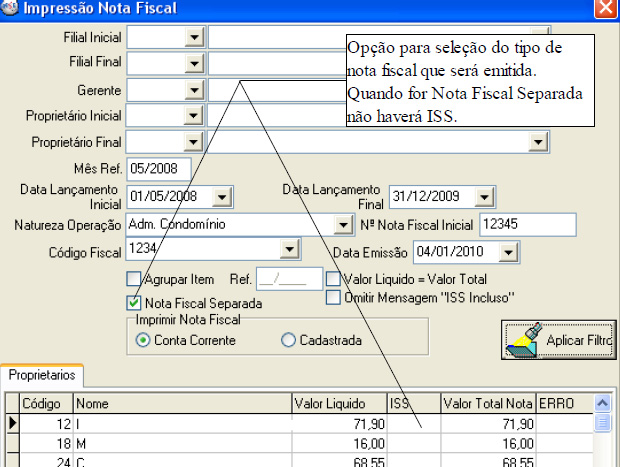Select the Conta Corrente radio option
Screen dimensions: 620x467
point(143,340)
